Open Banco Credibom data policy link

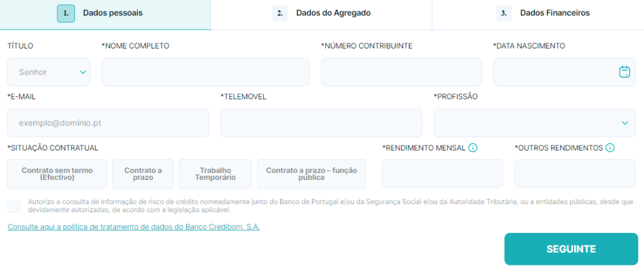[133, 227]
